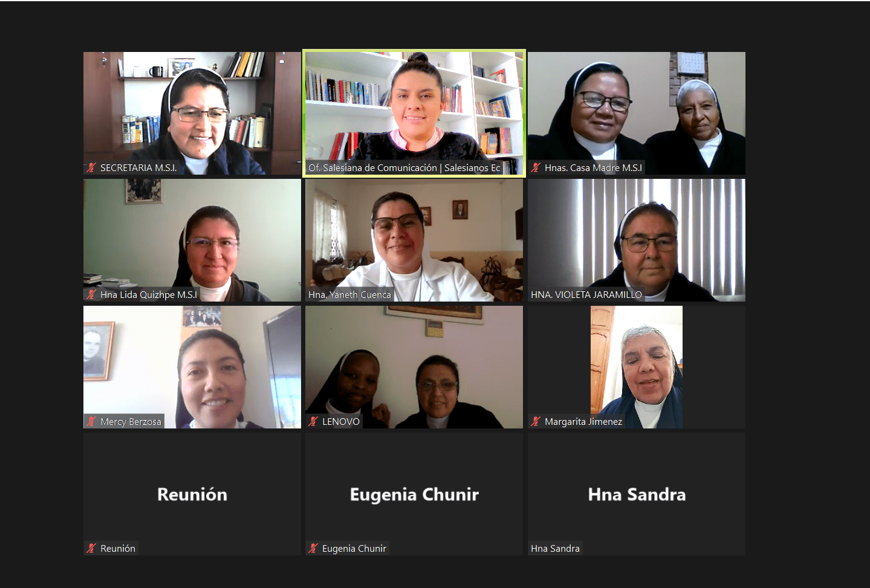Select Margarita Jimenez video tile
The image size is (870, 588).
637,367
